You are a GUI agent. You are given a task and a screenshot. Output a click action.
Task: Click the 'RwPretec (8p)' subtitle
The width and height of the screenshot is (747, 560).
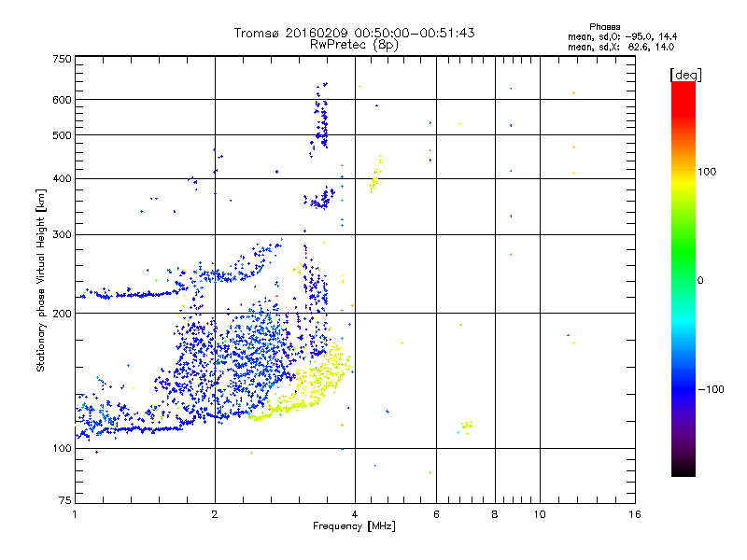click(354, 45)
